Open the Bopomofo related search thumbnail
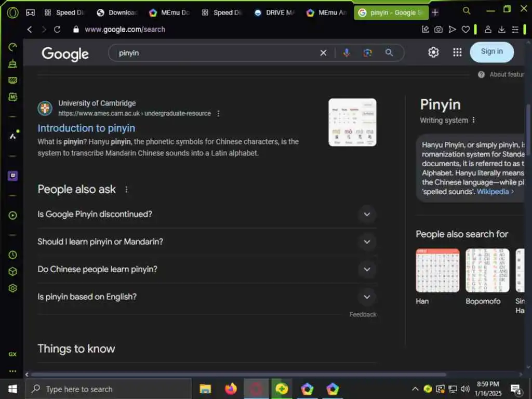The width and height of the screenshot is (532, 399). click(x=487, y=270)
